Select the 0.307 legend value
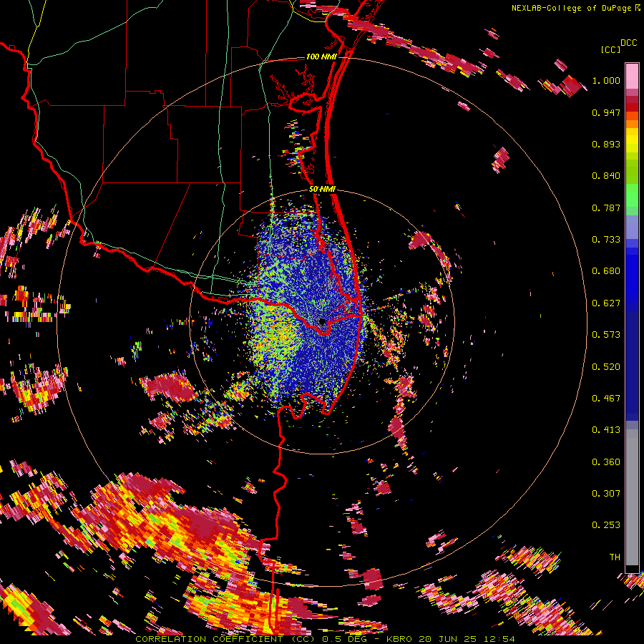 (606, 494)
